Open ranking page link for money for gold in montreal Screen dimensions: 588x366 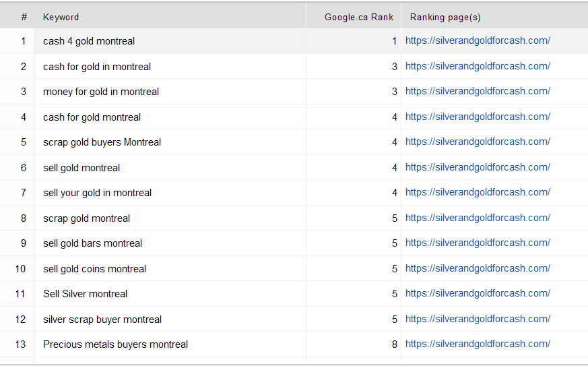[478, 91]
